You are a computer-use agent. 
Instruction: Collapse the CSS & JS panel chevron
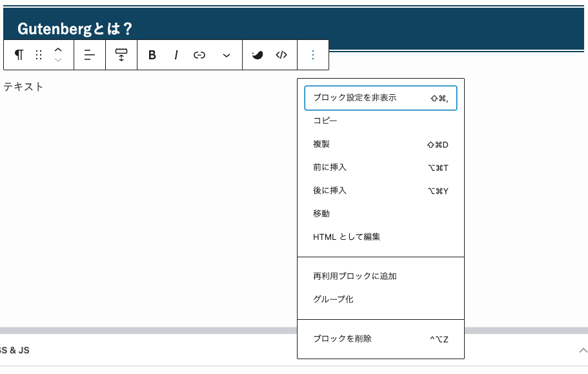[x=583, y=350]
